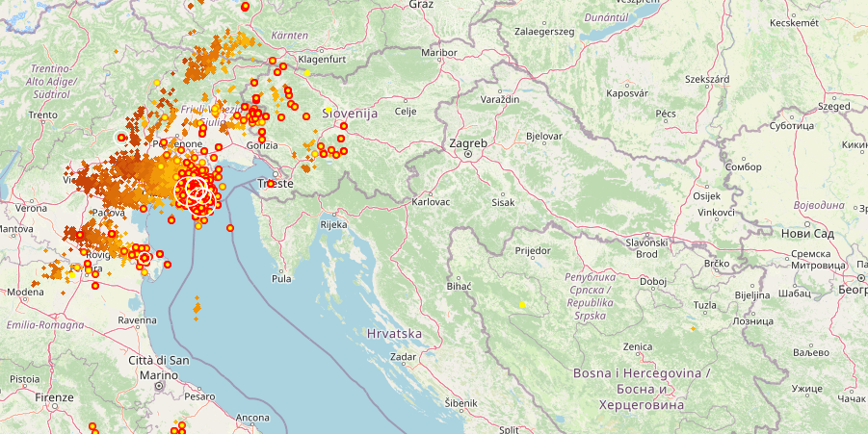Click the Ancona city label

[252, 418]
